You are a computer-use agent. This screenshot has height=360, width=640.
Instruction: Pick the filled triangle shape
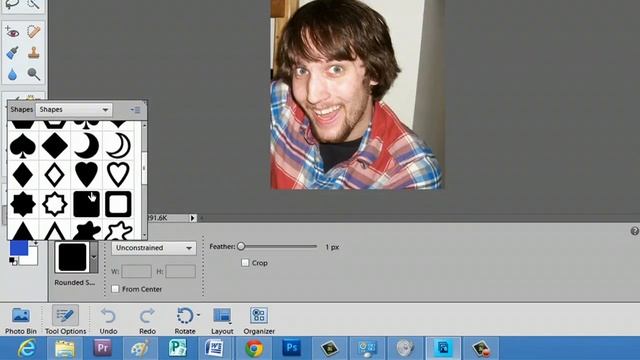[x=22, y=230]
